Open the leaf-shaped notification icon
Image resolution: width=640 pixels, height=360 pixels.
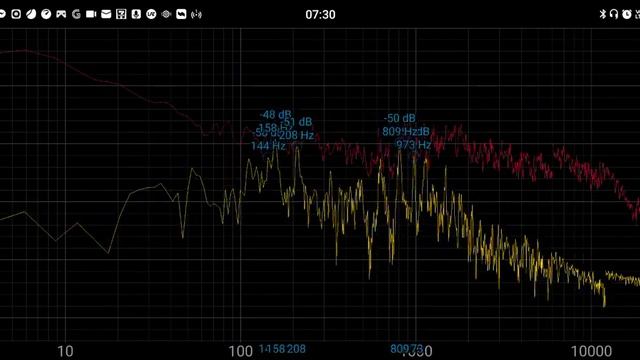(x=31, y=14)
